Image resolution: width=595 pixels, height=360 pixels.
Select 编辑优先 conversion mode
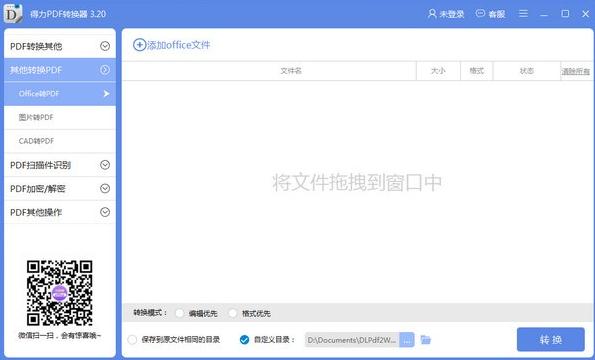(x=180, y=313)
